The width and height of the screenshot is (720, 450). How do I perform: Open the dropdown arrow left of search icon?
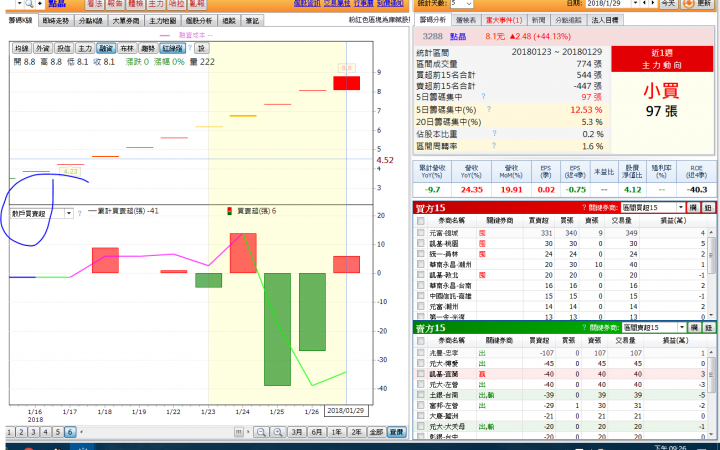click(x=20, y=4)
